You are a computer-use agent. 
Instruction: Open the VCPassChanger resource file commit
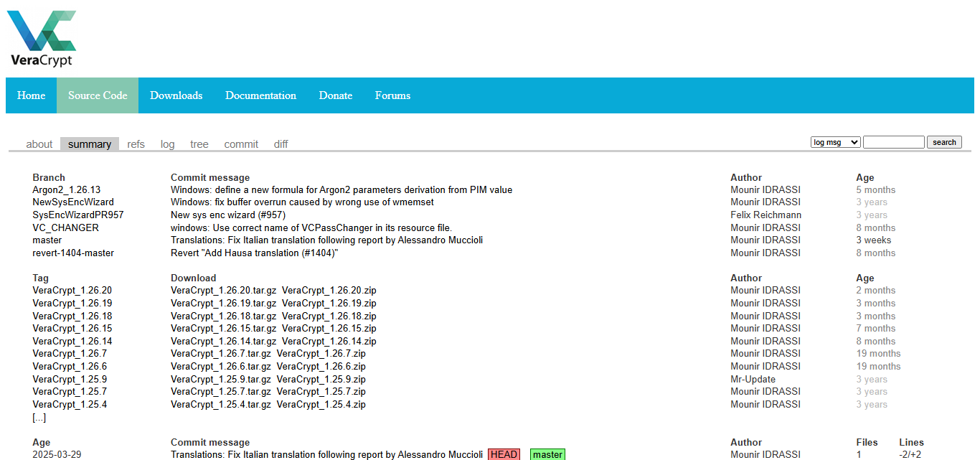click(x=311, y=227)
